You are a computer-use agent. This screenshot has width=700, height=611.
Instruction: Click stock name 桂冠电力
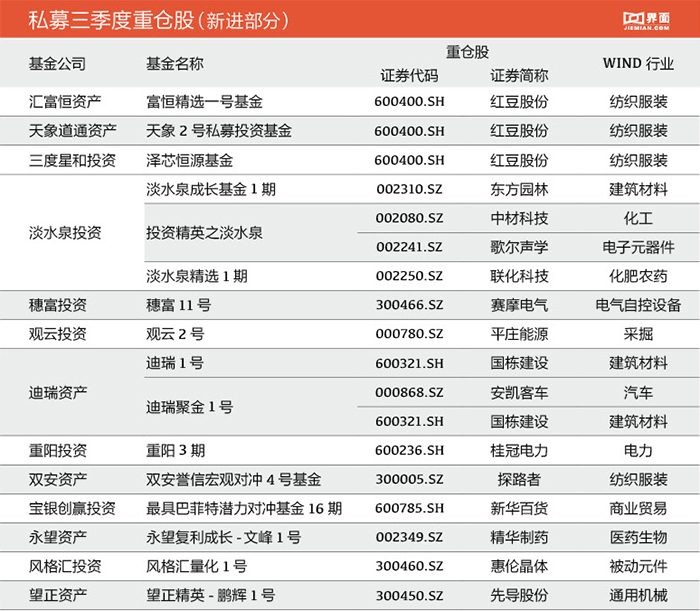tap(519, 450)
